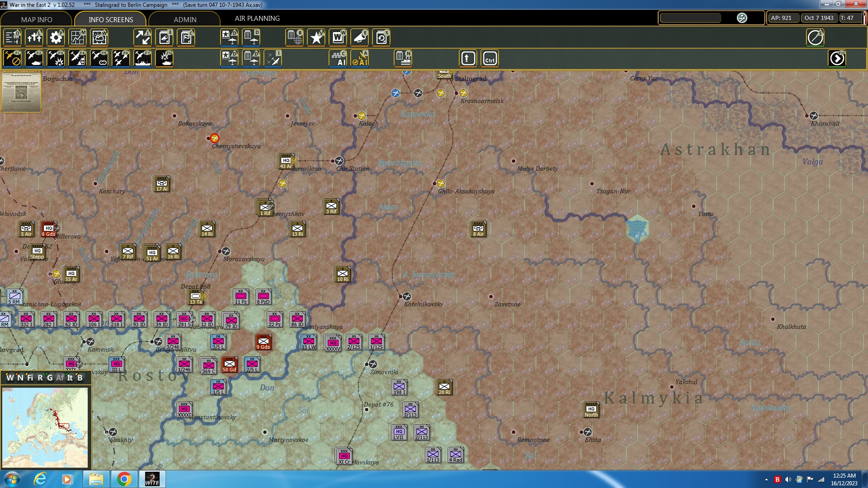Screen dimensions: 868x488
Task: Open the save game screen icon
Action: pyautogui.click(x=381, y=38)
